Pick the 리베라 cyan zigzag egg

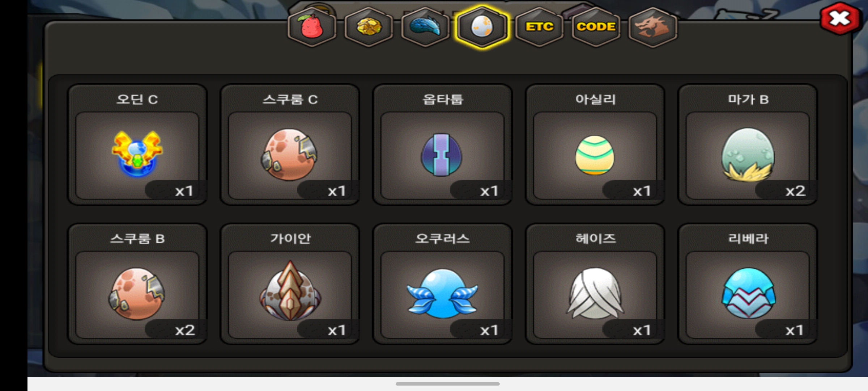tap(748, 284)
